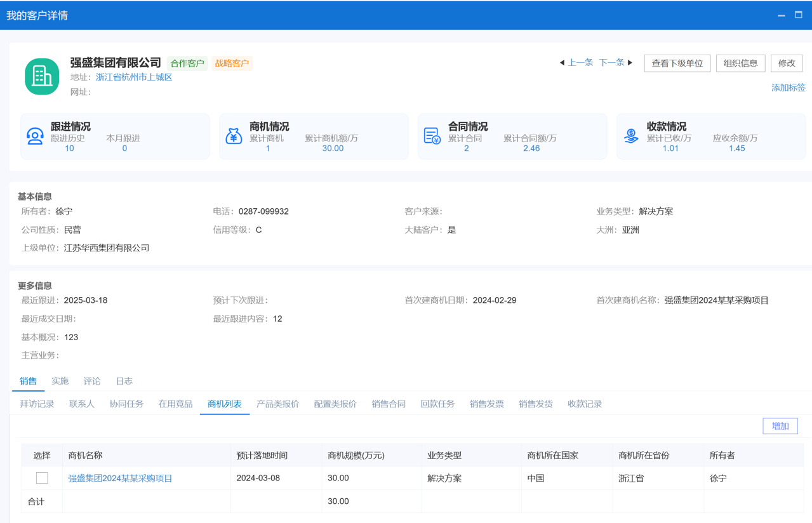
Task: Switch to the 收款记录 sub-tab
Action: point(585,404)
